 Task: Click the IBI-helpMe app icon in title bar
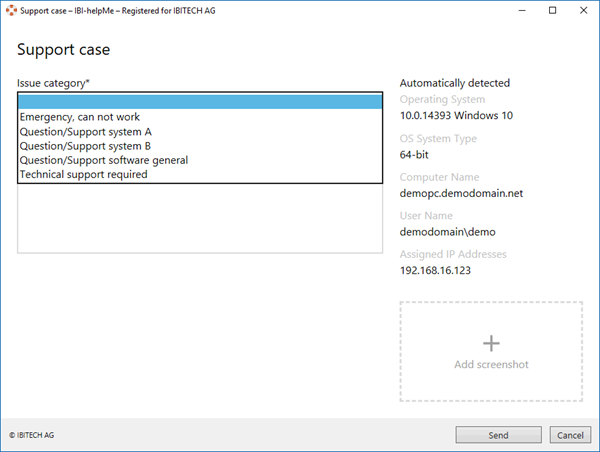click(x=11, y=10)
